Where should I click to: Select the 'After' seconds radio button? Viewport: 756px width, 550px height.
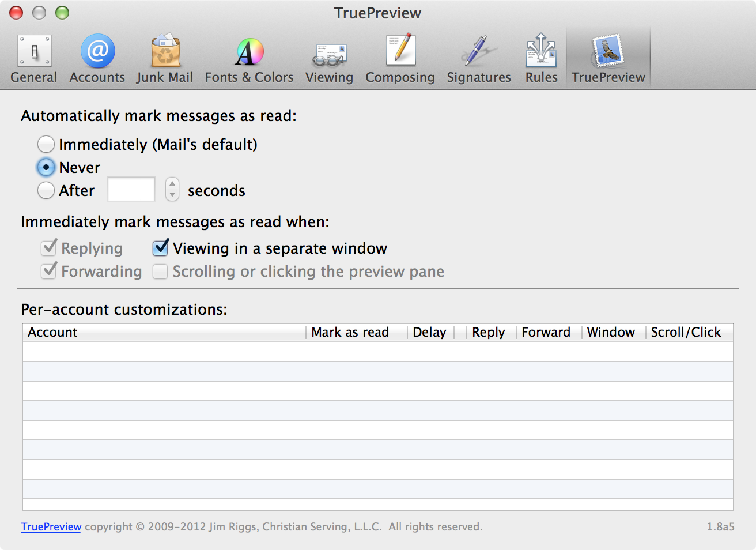46,190
